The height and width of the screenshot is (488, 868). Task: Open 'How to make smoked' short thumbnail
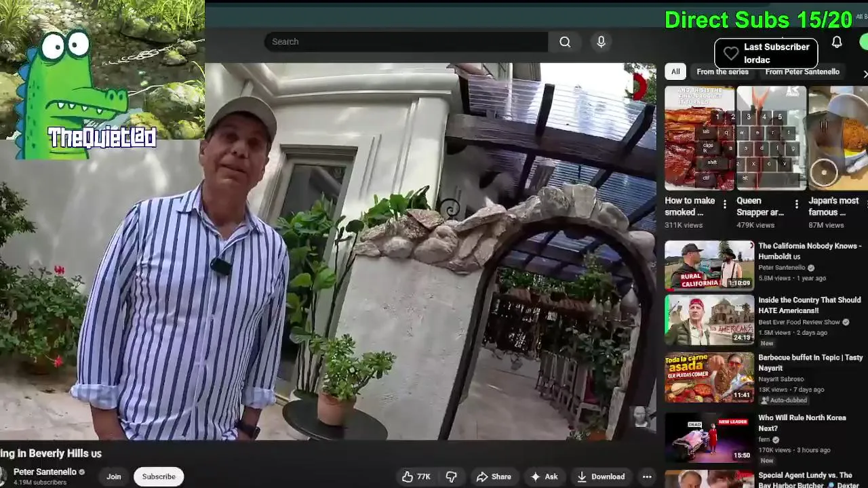(699, 138)
